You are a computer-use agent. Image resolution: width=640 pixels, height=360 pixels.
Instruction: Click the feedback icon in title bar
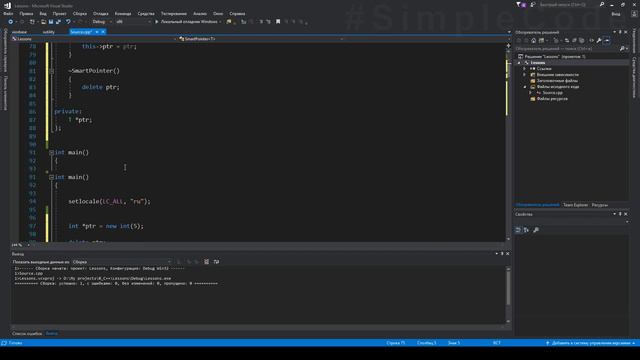tap(533, 4)
